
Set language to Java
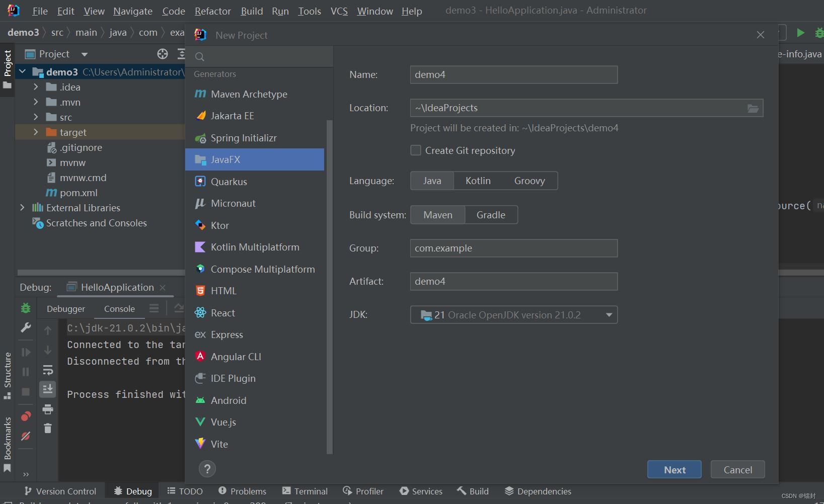click(x=432, y=181)
